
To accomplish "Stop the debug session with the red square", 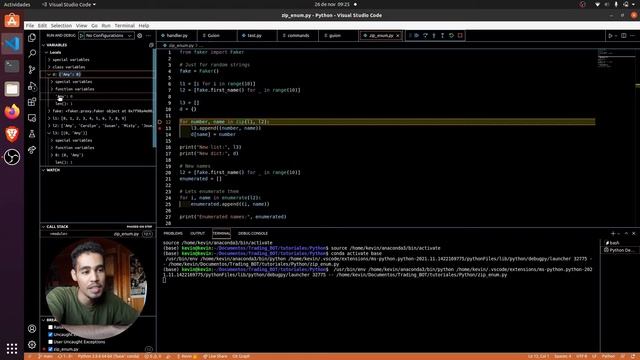I will 460,36.
